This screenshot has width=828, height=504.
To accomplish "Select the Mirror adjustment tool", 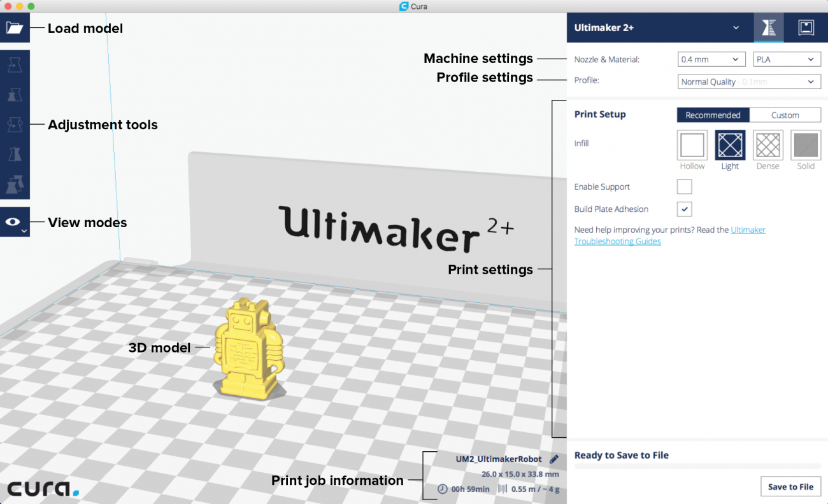I will 15,155.
